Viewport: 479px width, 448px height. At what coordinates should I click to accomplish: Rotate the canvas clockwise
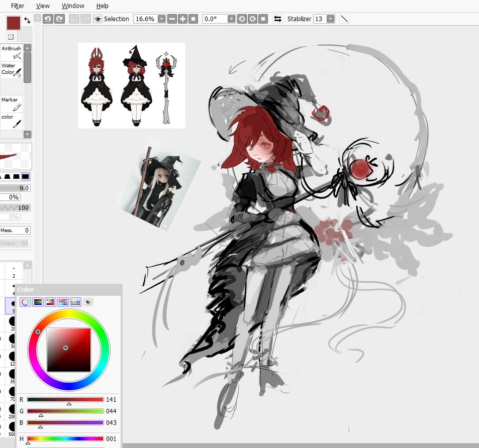252,19
